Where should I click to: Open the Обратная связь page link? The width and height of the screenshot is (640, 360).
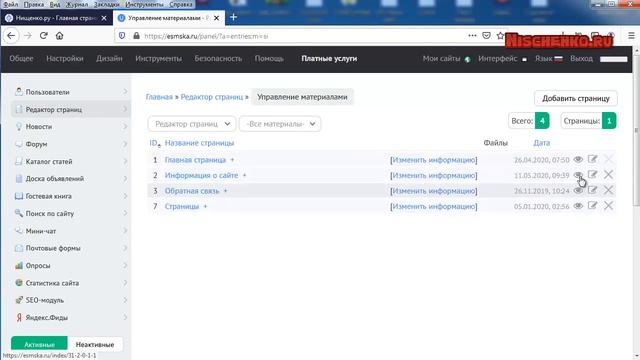pos(192,191)
